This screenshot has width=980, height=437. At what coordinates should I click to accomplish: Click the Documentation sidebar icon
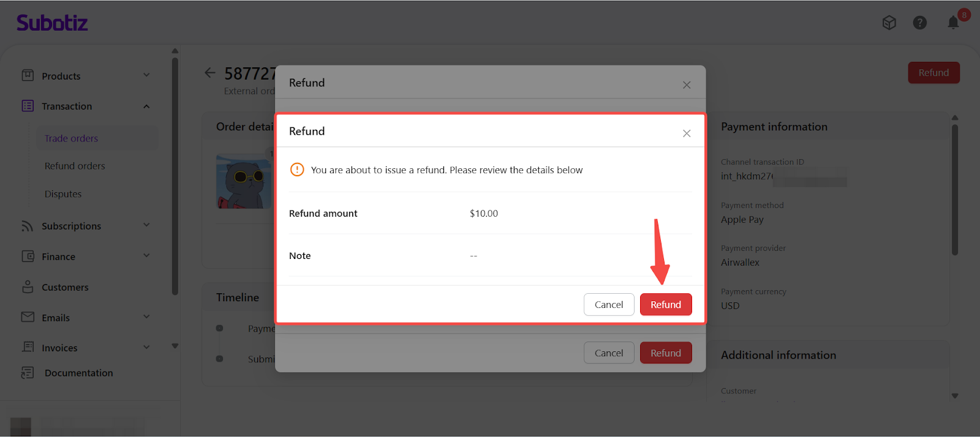(28, 373)
